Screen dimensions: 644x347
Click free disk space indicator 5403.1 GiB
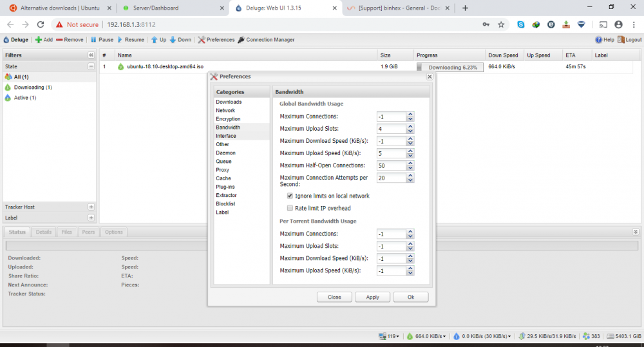tap(624, 336)
